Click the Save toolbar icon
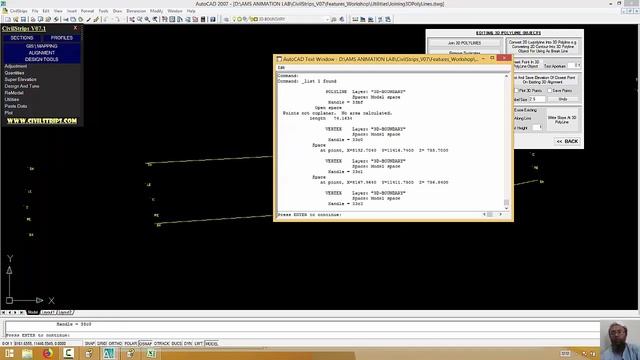This screenshot has width=640, height=360. pyautogui.click(x=23, y=19)
